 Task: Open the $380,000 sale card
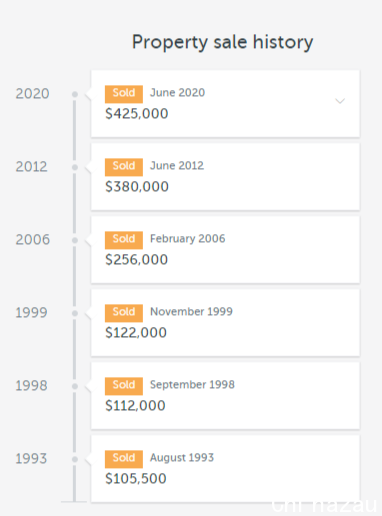(225, 177)
